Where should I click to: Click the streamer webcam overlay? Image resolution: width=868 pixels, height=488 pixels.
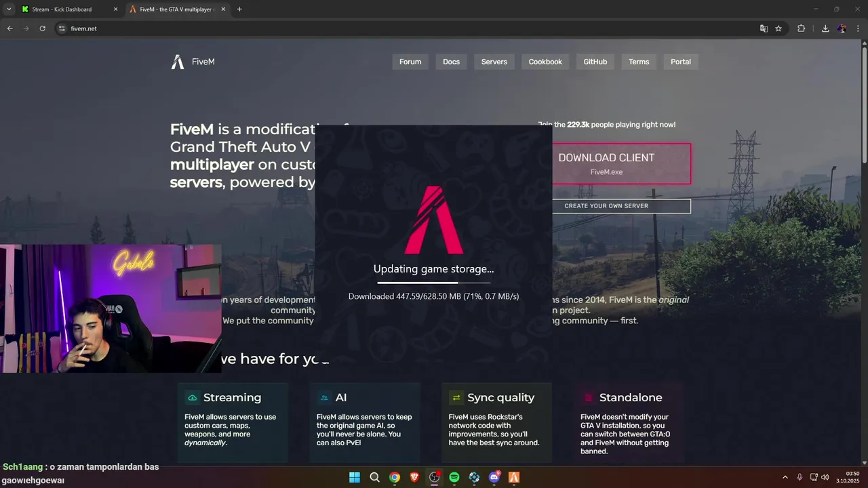(x=111, y=308)
